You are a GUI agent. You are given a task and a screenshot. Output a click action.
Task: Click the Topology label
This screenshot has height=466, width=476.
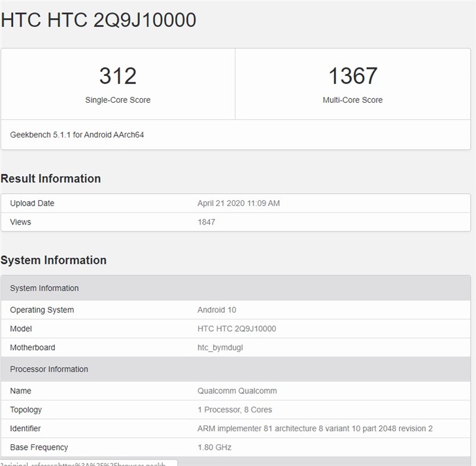pyautogui.click(x=25, y=410)
